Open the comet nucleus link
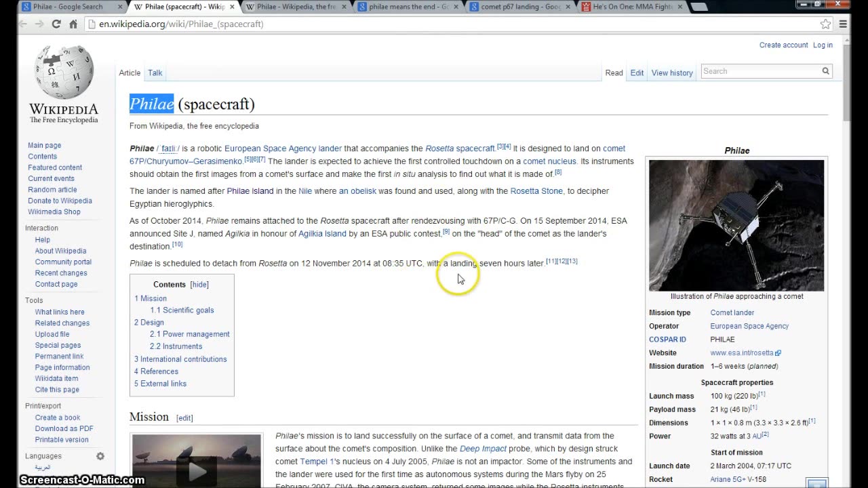The image size is (868, 488). [x=549, y=161]
